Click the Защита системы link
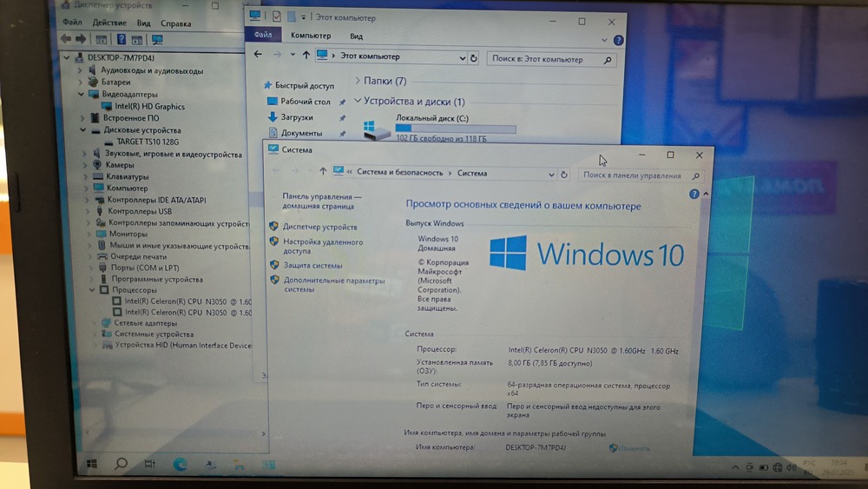 pos(312,266)
